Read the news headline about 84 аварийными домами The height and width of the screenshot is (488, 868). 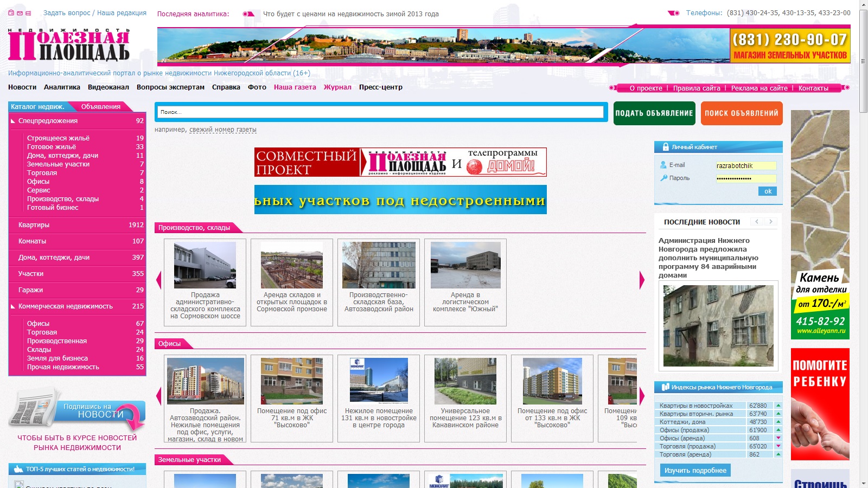(709, 258)
